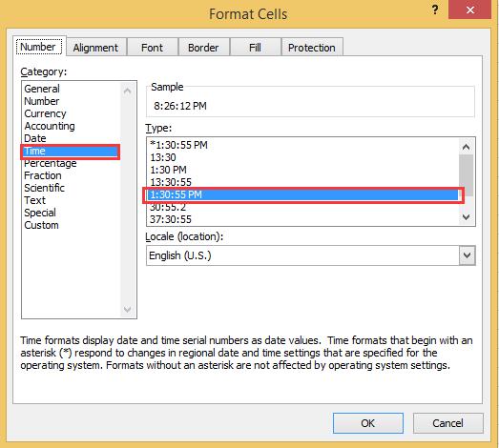The image size is (499, 448).
Task: Select the Custom category
Action: 72,225
